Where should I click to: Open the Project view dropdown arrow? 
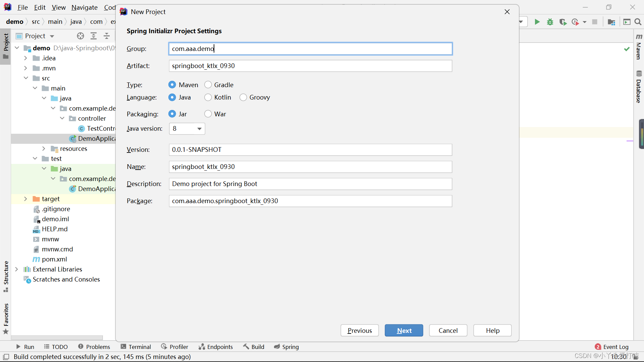(52, 36)
